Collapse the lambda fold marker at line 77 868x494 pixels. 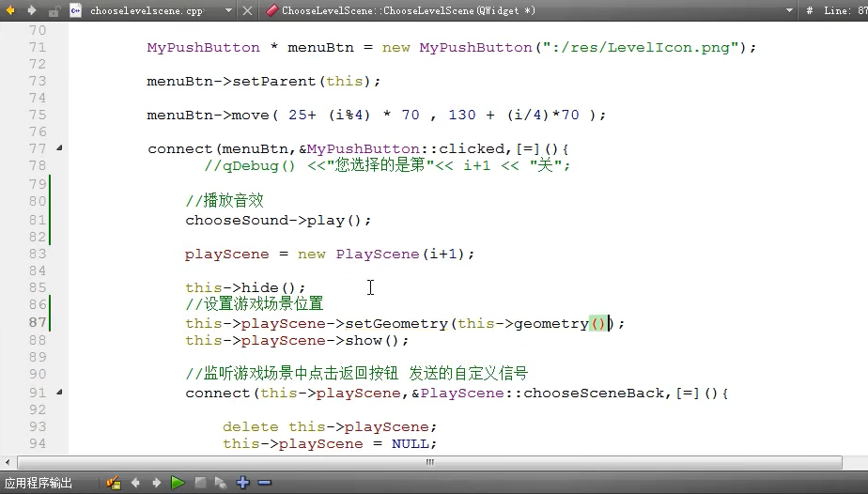tap(59, 147)
